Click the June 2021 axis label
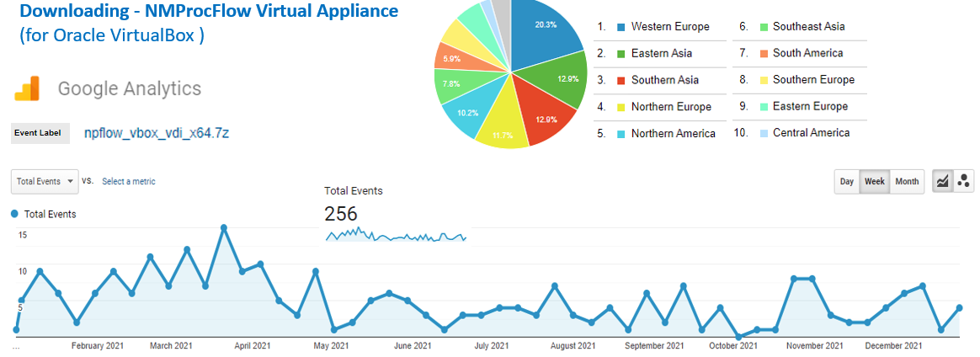980x357 pixels. pos(413,346)
